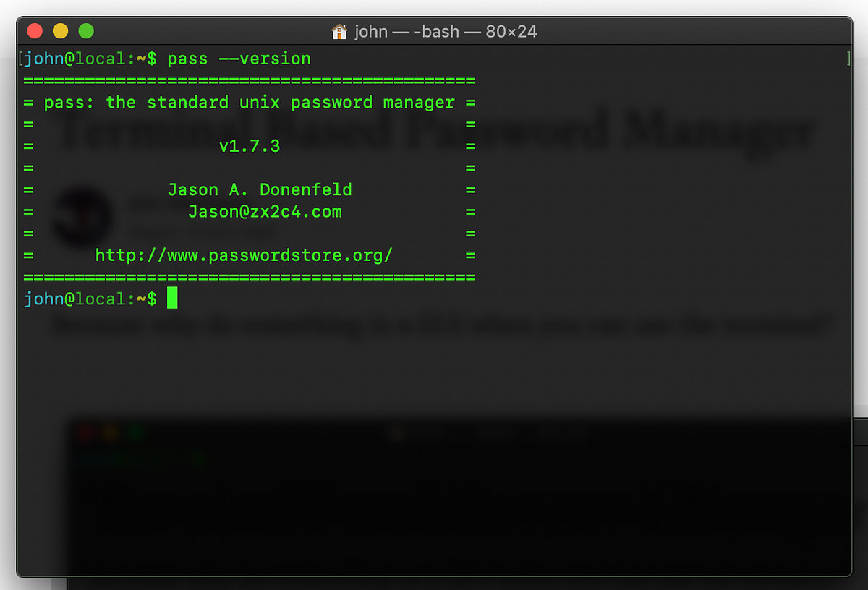Open the passwordstore.org link

(244, 255)
